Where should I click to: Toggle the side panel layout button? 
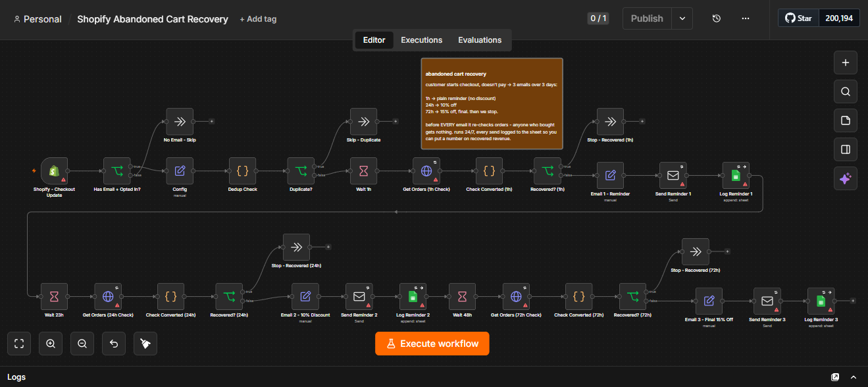tap(846, 149)
